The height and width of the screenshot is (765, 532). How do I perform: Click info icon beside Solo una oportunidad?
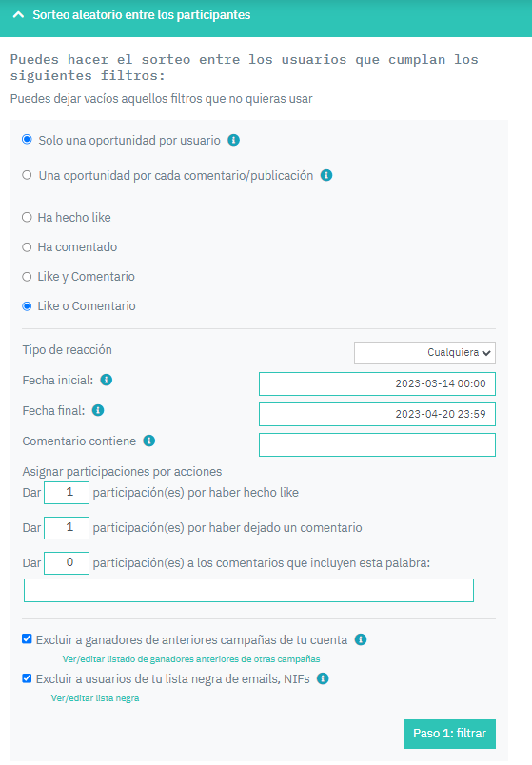point(234,141)
